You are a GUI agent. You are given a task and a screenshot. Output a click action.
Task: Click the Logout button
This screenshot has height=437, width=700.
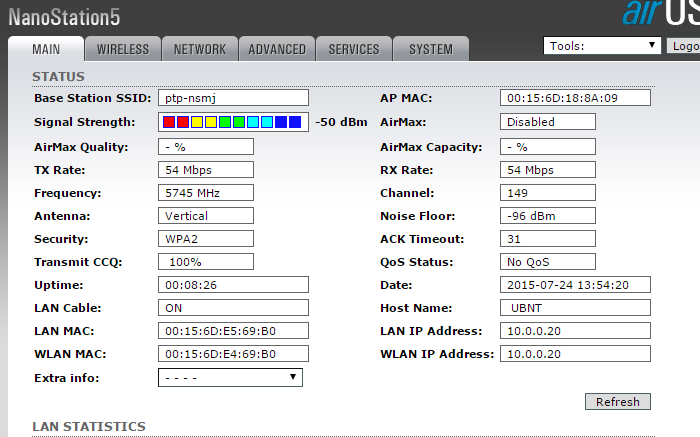683,46
